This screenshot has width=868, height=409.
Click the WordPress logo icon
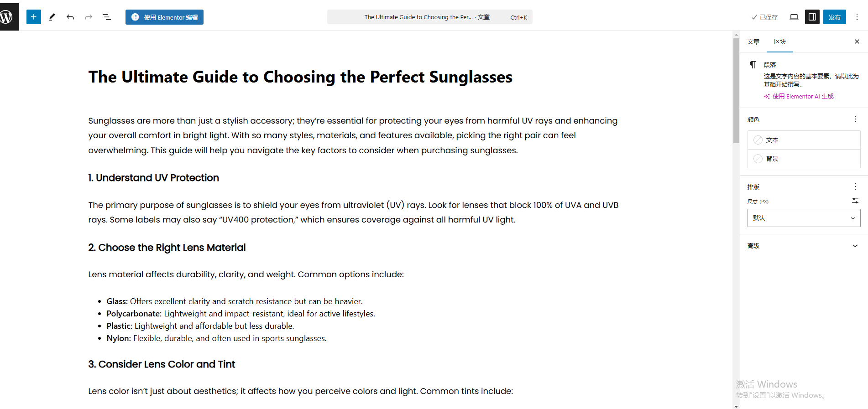(7, 17)
